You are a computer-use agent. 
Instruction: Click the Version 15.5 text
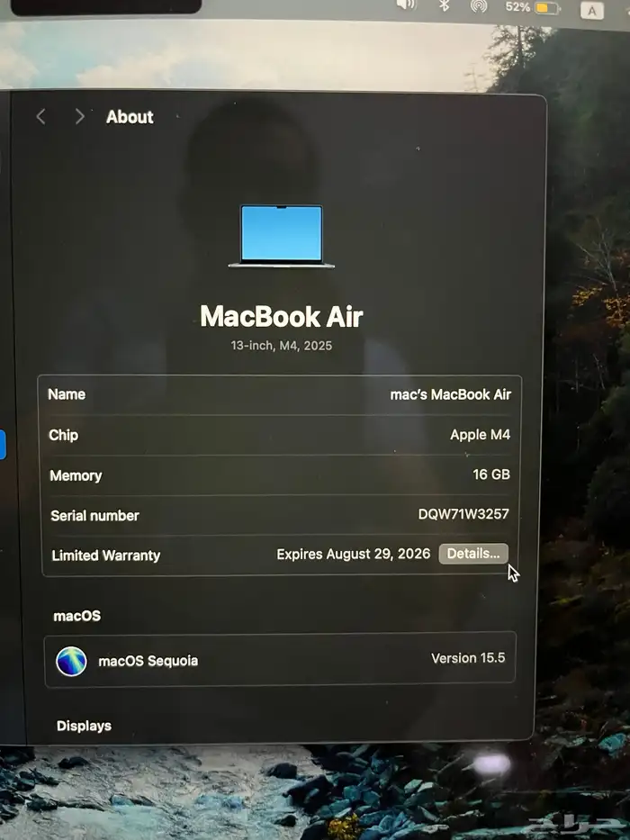click(468, 658)
